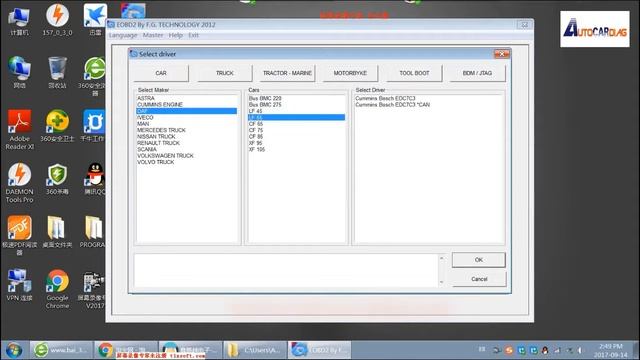Switch to EOBD2 app in taskbar
Image resolution: width=640 pixels, height=360 pixels.
pyautogui.click(x=319, y=350)
